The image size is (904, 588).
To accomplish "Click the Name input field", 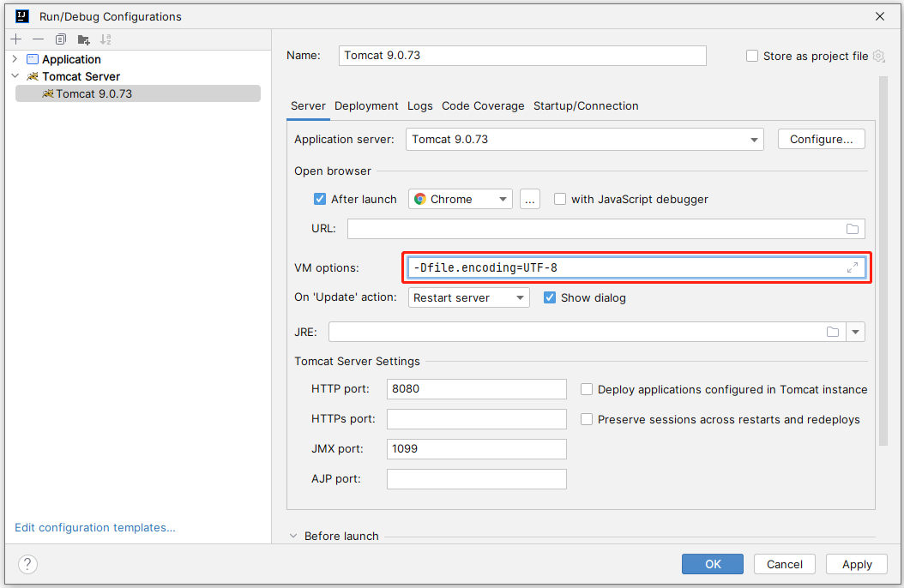I will coord(522,56).
